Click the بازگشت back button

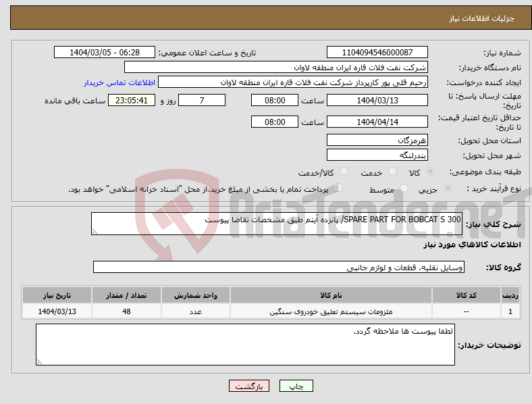[x=249, y=386]
